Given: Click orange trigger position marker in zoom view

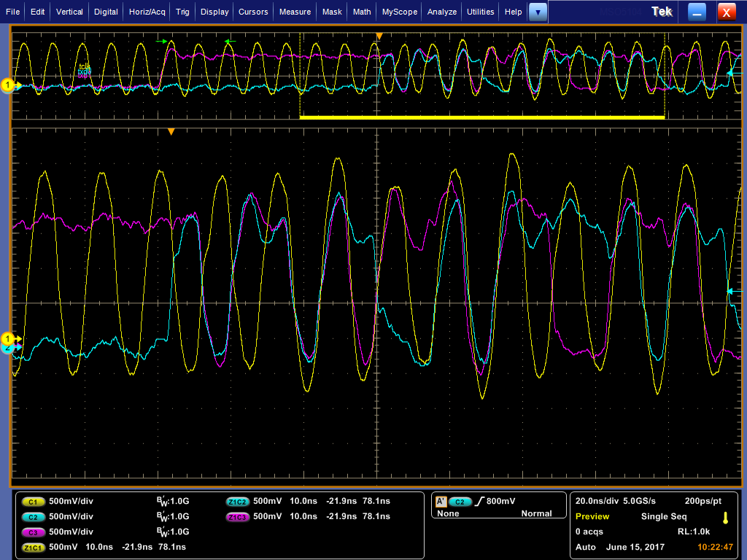Looking at the screenshot, I should point(171,132).
